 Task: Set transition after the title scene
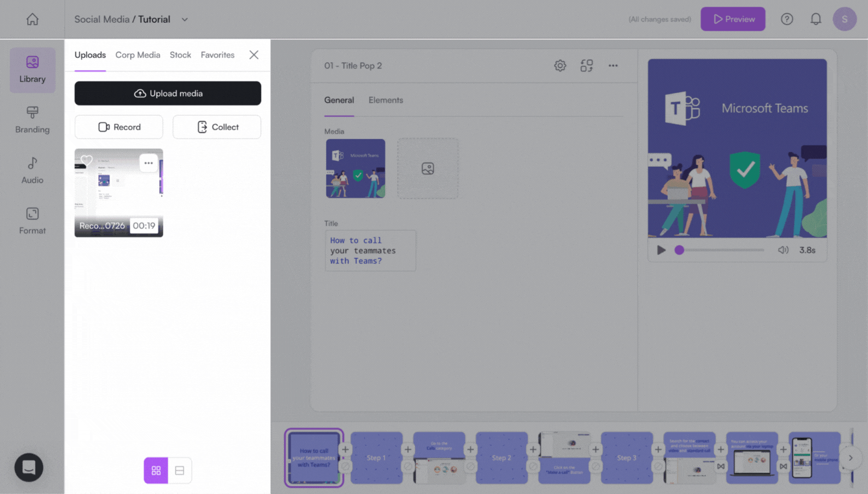345,466
